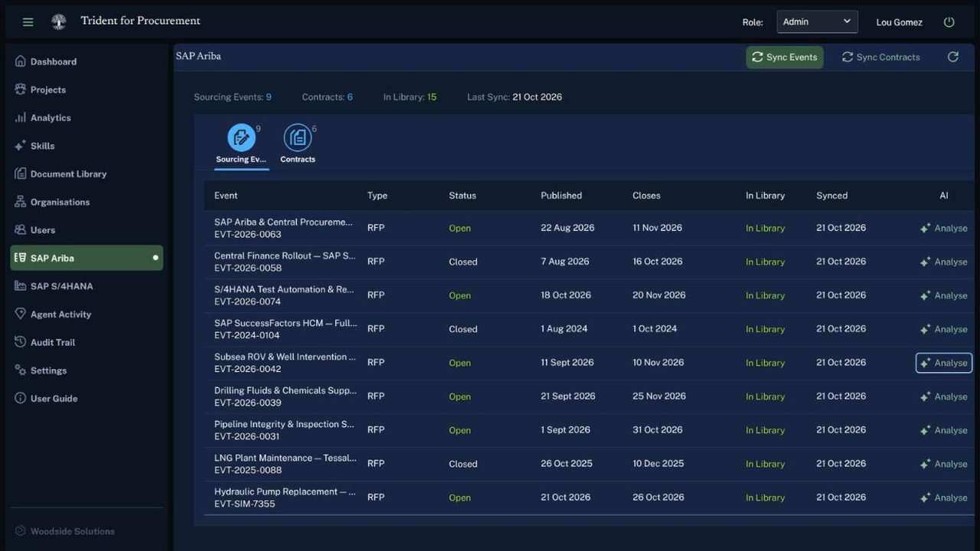Analyse the SAP Ariba & Central Procurement event
Image resolution: width=980 pixels, height=551 pixels.
pyautogui.click(x=944, y=228)
